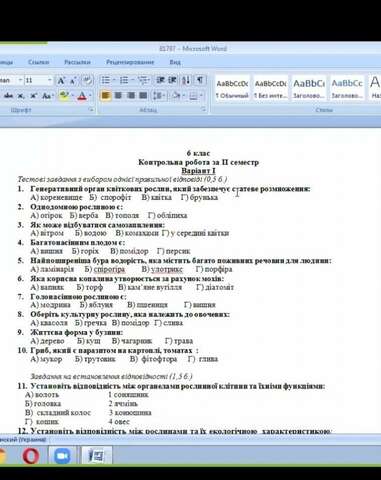Click the Sort A-Z icon
The height and width of the screenshot is (480, 381).
click(186, 80)
